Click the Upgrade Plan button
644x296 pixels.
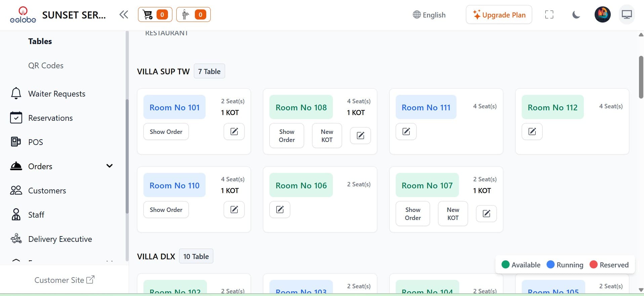[x=499, y=15]
